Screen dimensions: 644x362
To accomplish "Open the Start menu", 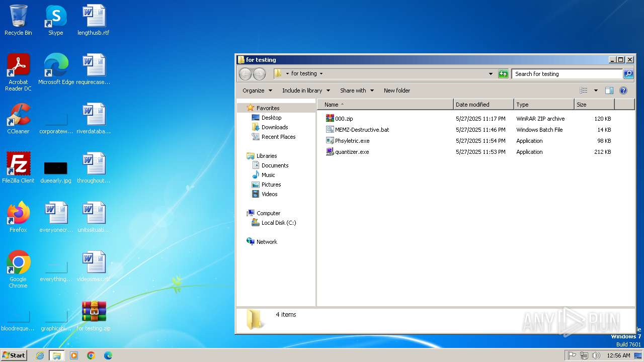I will (x=14, y=355).
